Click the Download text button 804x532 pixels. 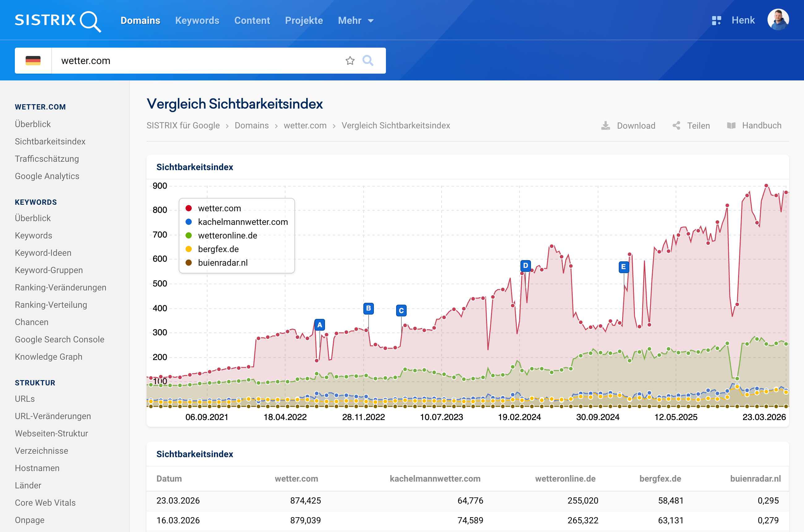[636, 126]
